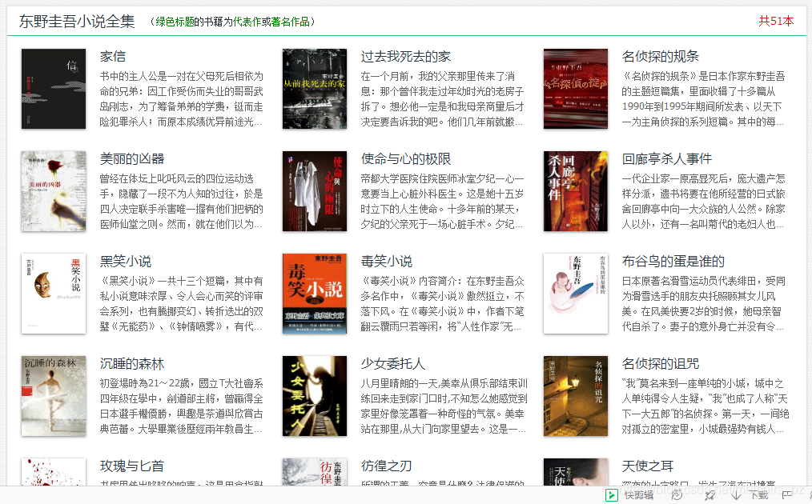Image resolution: width=812 pixels, height=504 pixels.
Task: Click description starting 帝都大学医院住院医师
Action: (442, 202)
